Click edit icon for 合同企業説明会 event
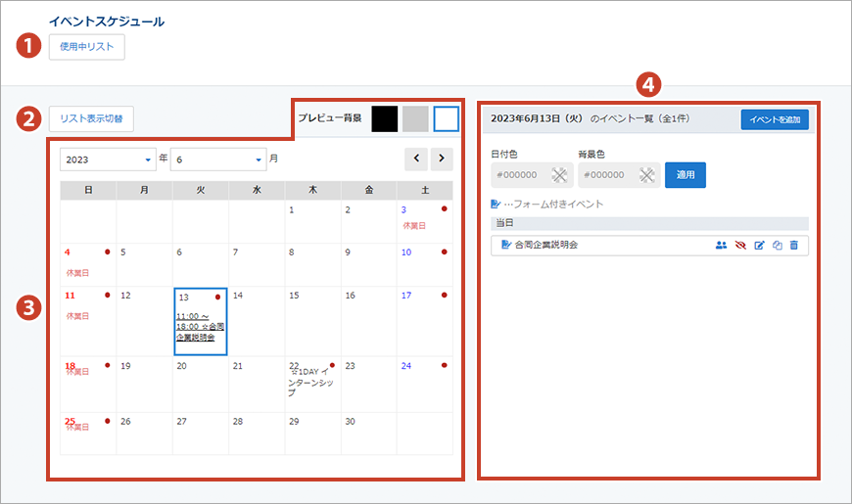Image resolution: width=852 pixels, height=504 pixels. [x=759, y=245]
